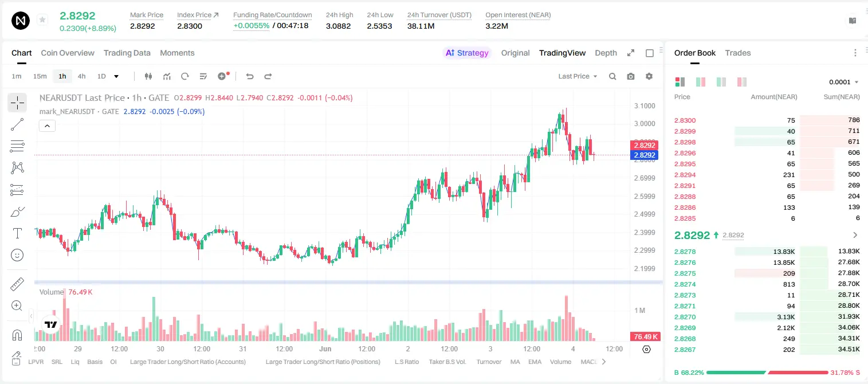
Task: Open chart settings gear icon
Action: point(649,76)
